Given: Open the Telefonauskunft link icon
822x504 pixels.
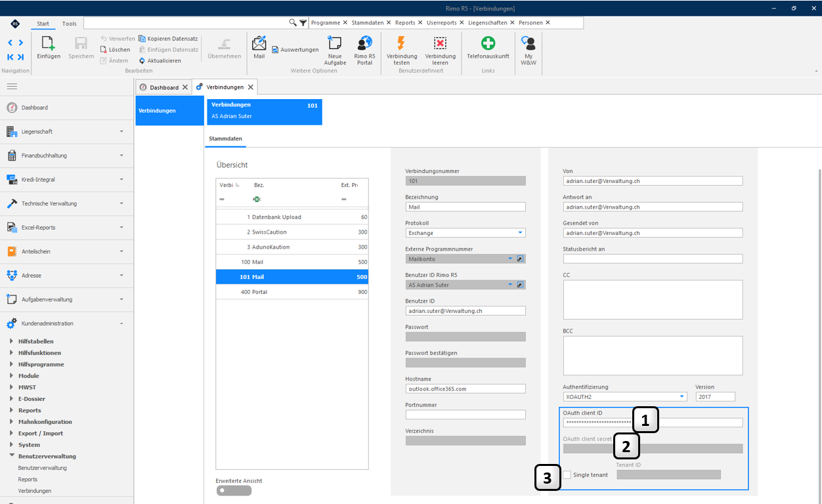Looking at the screenshot, I should [488, 43].
